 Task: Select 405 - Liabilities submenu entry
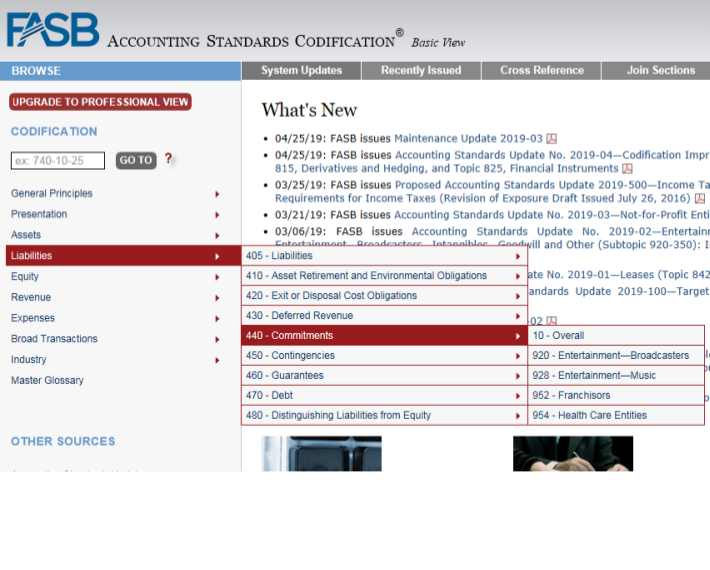click(x=384, y=256)
